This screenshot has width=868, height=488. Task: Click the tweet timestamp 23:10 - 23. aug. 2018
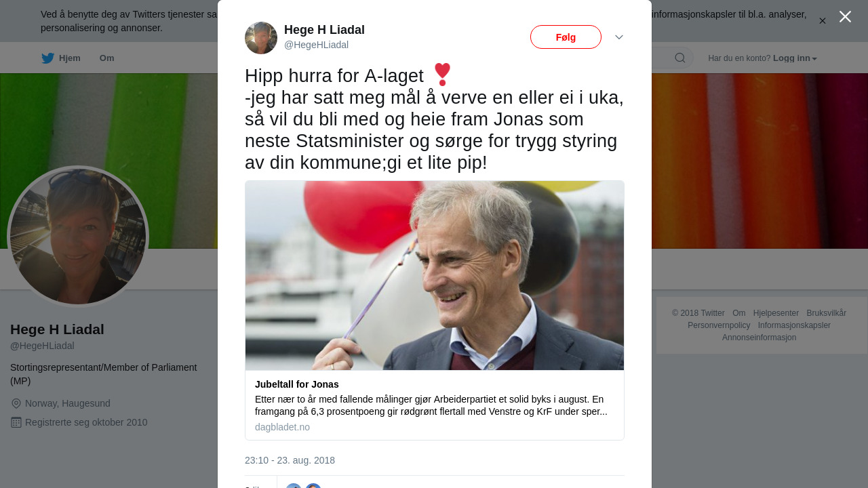(x=290, y=460)
